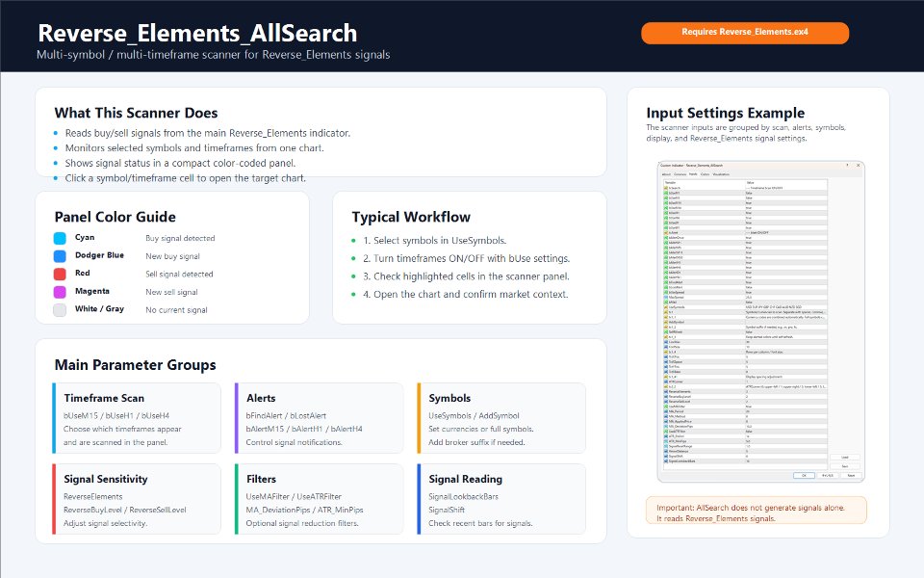
Task: Click the OK button in the indicator dialog
Action: tap(804, 475)
